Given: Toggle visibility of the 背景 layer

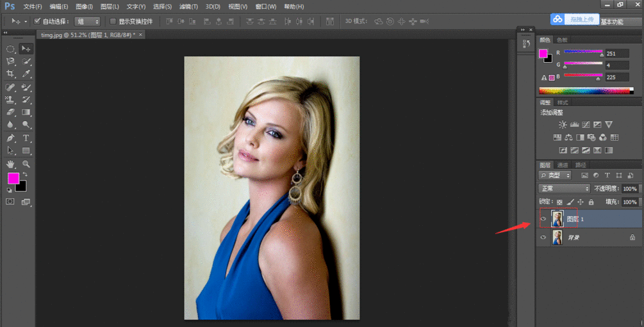Looking at the screenshot, I should pos(543,237).
